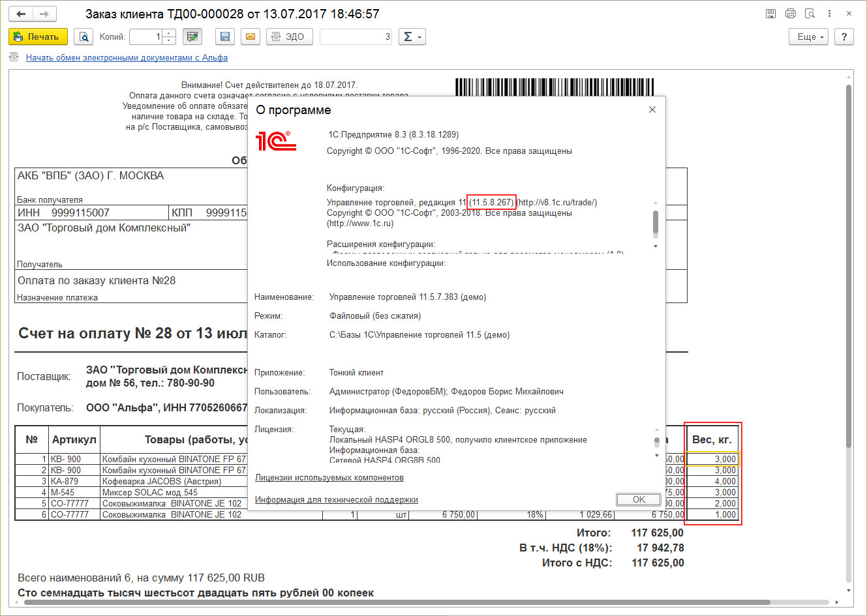Open link Начать обмен электронными документами с Альфа
Image resolution: width=867 pixels, height=616 pixels.
pyautogui.click(x=127, y=58)
